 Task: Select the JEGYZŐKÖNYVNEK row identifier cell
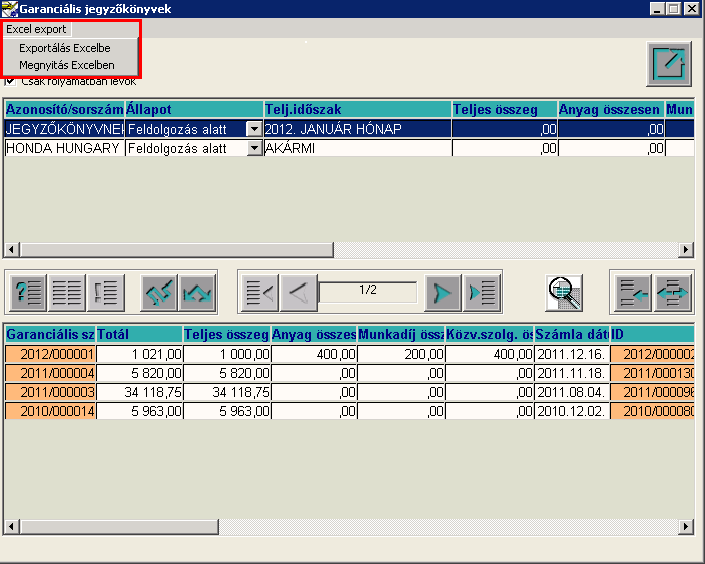pos(64,129)
